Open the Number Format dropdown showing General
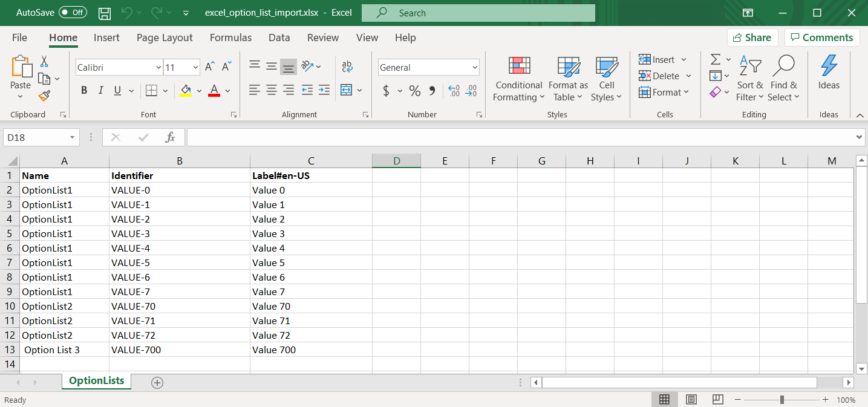Viewport: 868px width, 407px height. (x=428, y=67)
